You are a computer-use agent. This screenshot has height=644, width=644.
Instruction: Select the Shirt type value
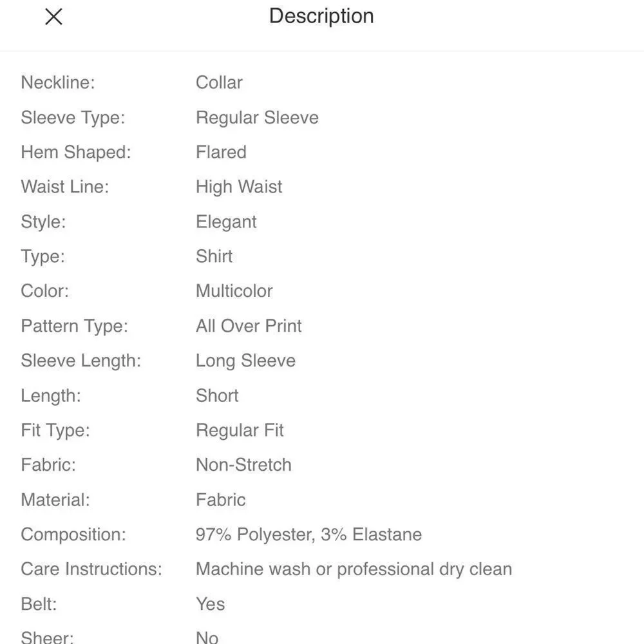(x=214, y=256)
